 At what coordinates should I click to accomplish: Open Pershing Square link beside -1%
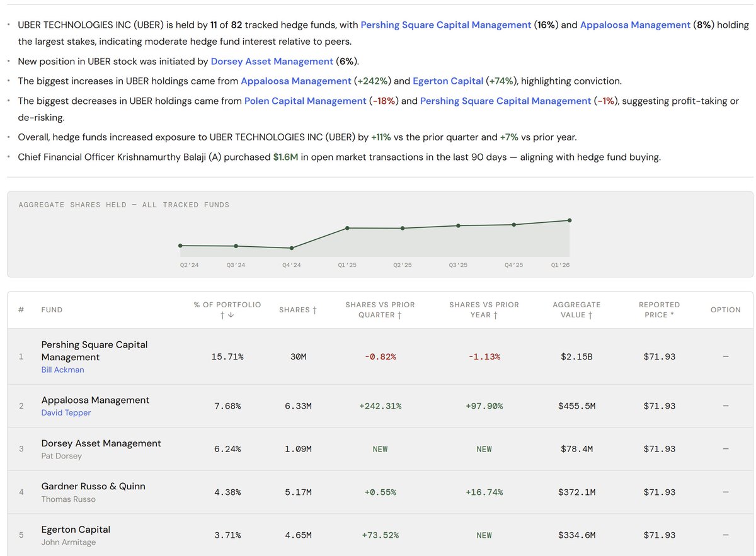tap(506, 101)
